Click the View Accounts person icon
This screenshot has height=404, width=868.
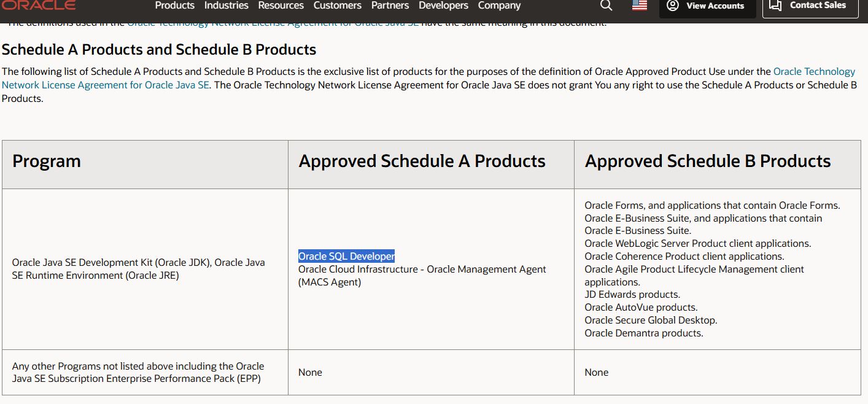click(672, 5)
